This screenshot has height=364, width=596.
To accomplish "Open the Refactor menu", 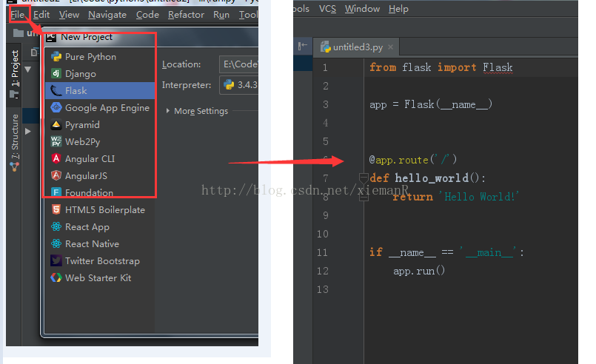I will [187, 15].
